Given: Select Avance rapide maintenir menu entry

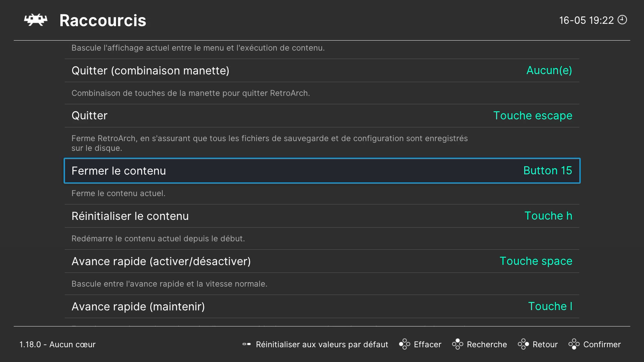Looking at the screenshot, I should [x=322, y=306].
